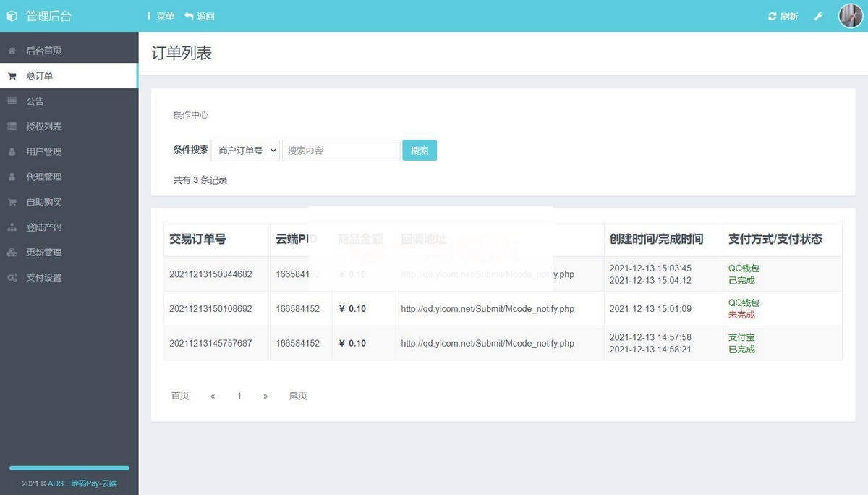Click the search content input field
This screenshot has width=868, height=495.
(x=341, y=151)
